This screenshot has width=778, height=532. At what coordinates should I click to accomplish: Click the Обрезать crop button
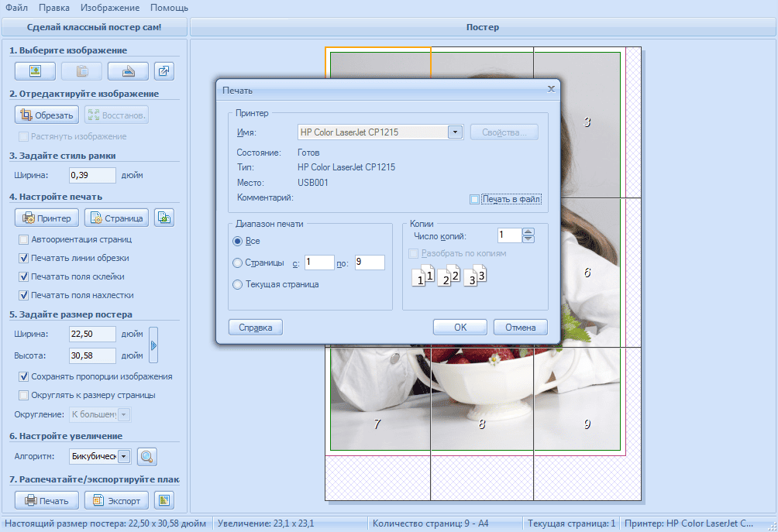46,115
